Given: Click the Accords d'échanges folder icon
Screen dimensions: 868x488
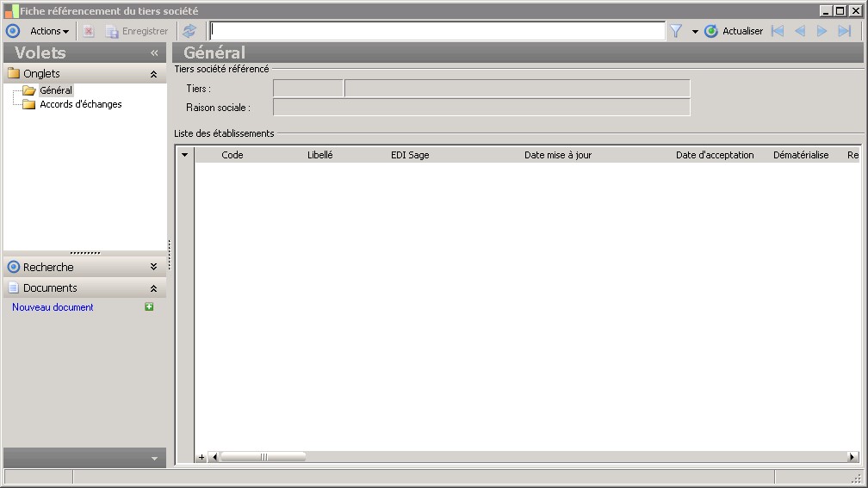Looking at the screenshot, I should (28, 104).
